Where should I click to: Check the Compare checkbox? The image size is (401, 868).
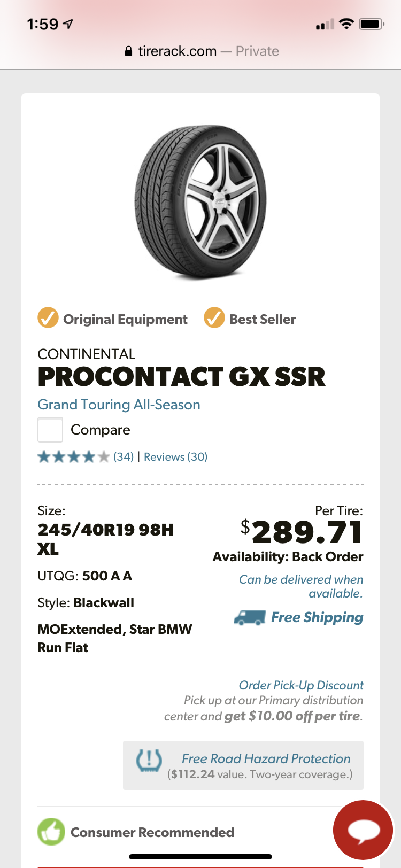point(50,430)
